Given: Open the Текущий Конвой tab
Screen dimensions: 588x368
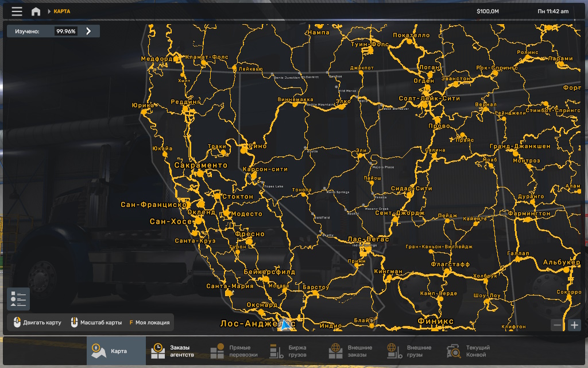Looking at the screenshot, I should [469, 351].
